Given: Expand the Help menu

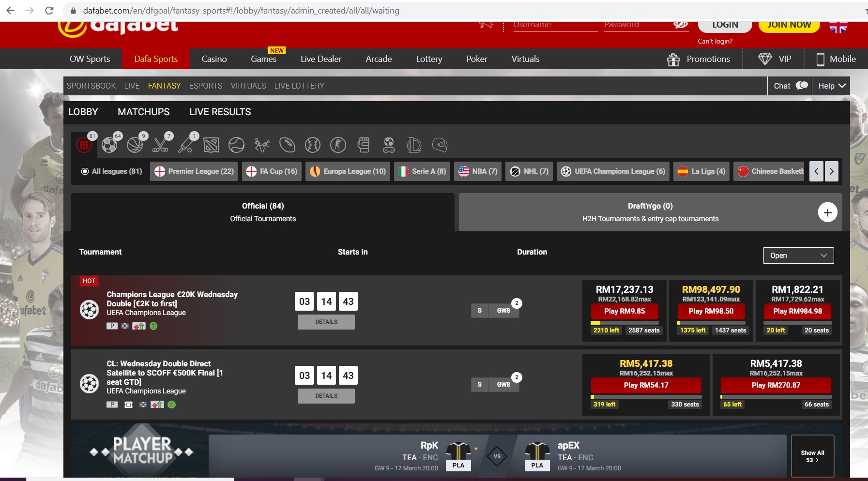Looking at the screenshot, I should (x=831, y=86).
